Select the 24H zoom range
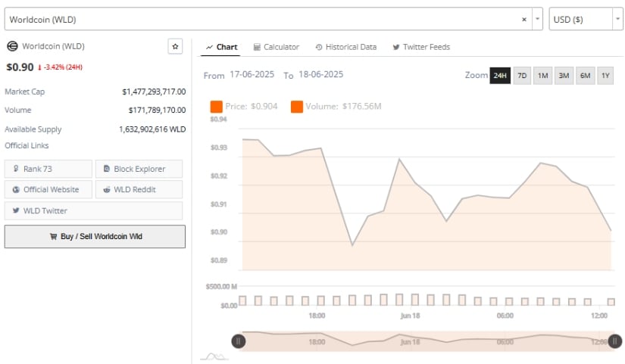 pyautogui.click(x=500, y=76)
